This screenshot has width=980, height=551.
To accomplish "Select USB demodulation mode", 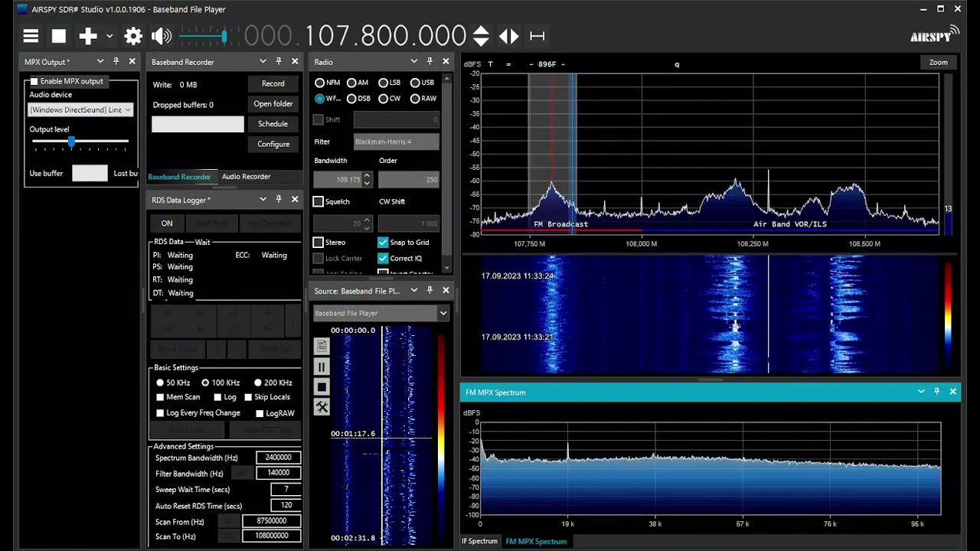I will pyautogui.click(x=415, y=83).
